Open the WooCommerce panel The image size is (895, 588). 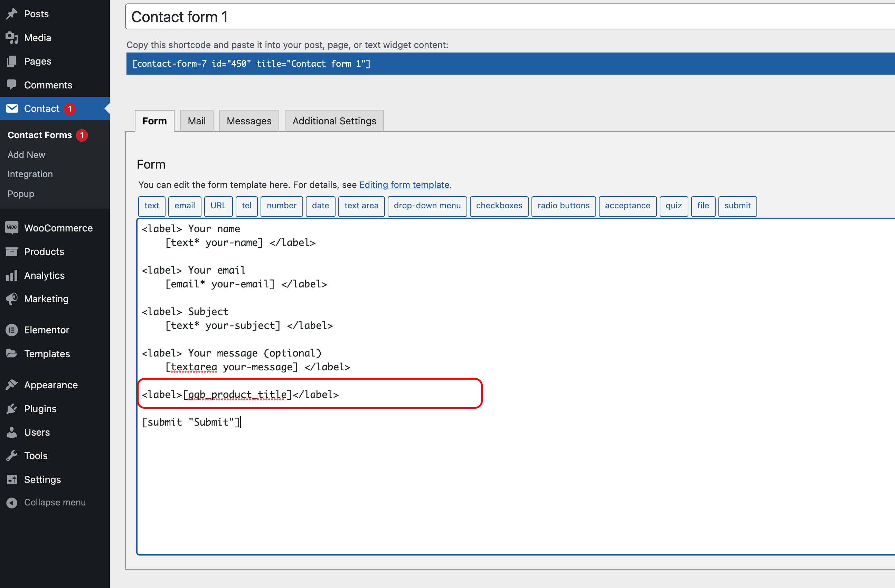tap(58, 228)
